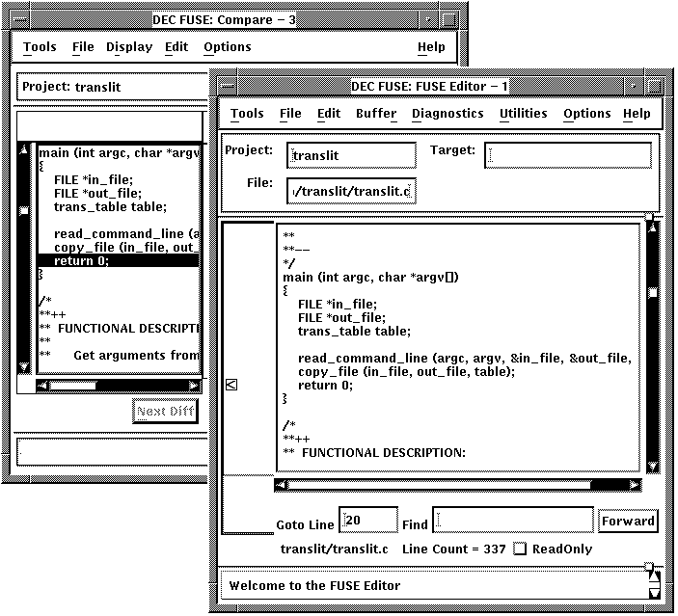Screen dimensions: 678x616
Task: Click the Compare pane scroll-up arrow
Action: pos(24,150)
